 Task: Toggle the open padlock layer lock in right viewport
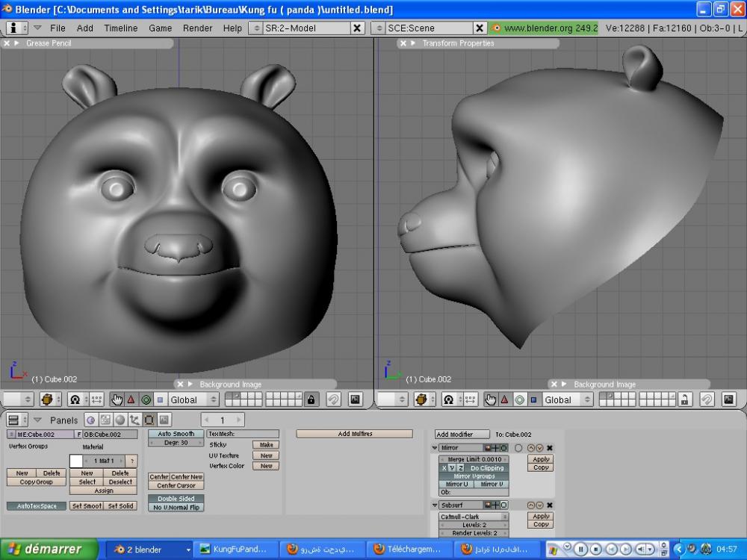(684, 399)
